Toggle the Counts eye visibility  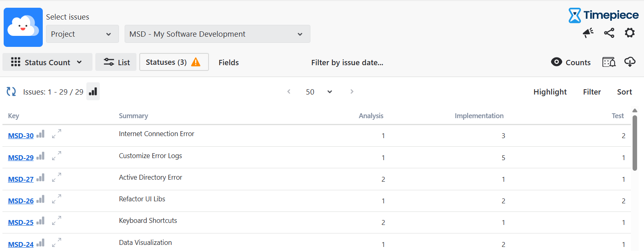pyautogui.click(x=556, y=62)
